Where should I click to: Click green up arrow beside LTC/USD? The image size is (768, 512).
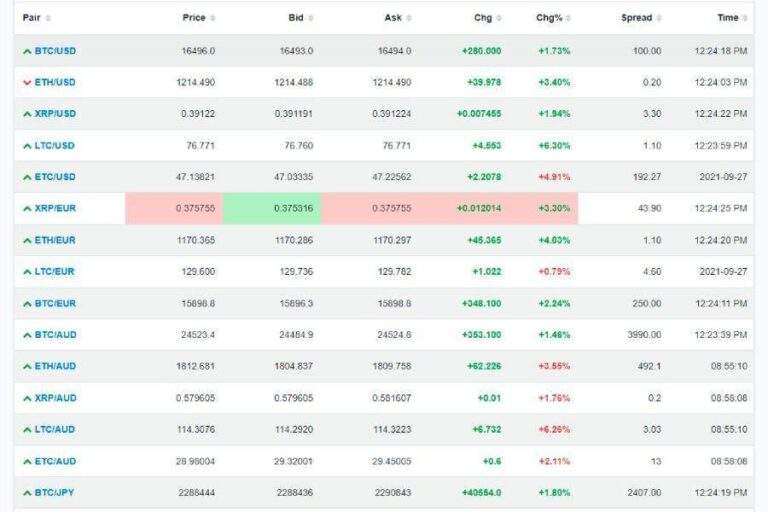(27, 146)
